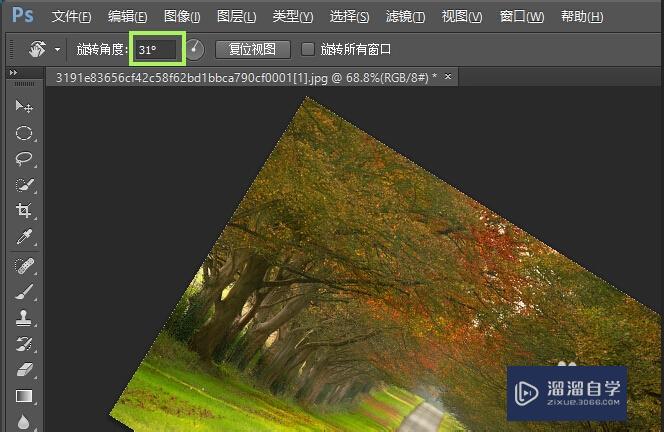Select the Blur tool
The height and width of the screenshot is (432, 664).
(x=24, y=421)
